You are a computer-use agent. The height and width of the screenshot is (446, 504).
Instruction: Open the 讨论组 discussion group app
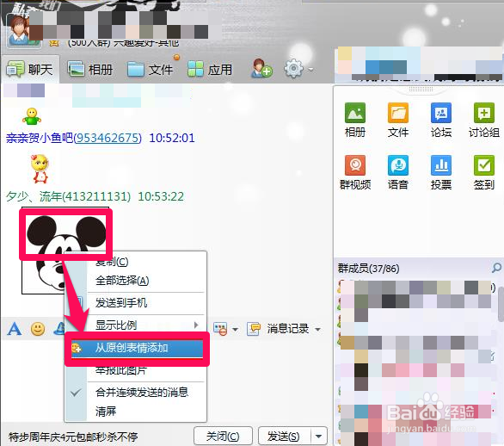pos(484,120)
